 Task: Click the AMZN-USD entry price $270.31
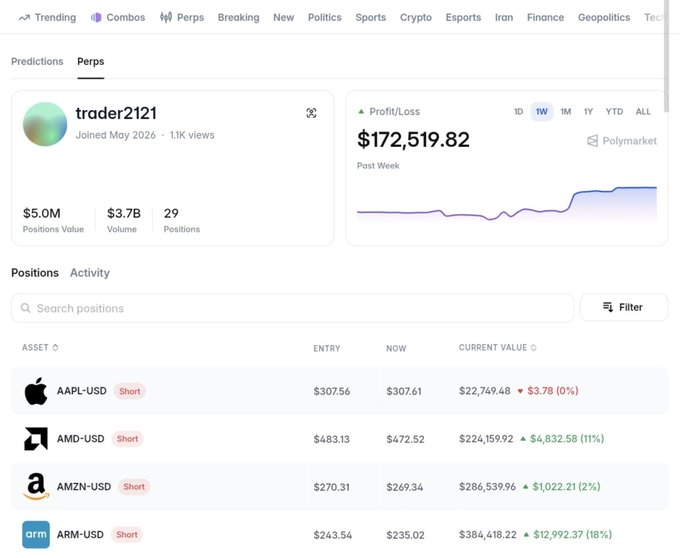(x=332, y=487)
